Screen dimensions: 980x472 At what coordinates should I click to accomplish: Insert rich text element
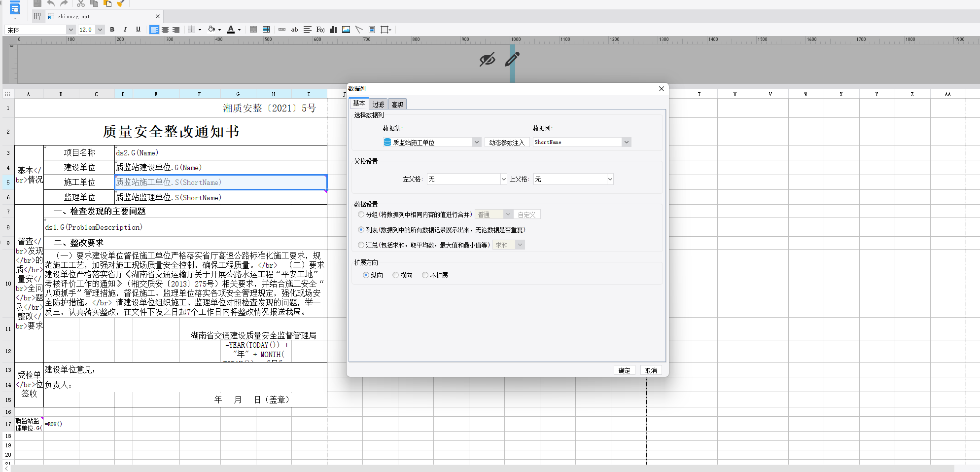point(308,30)
